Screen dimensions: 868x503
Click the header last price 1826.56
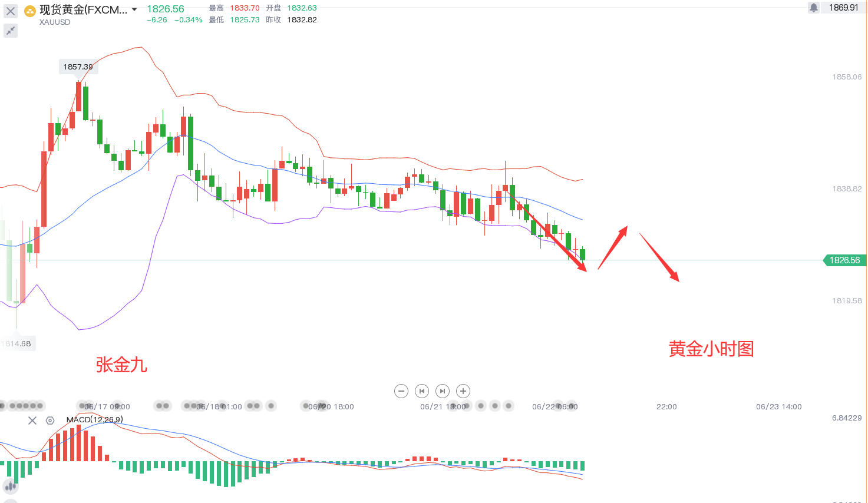(166, 9)
